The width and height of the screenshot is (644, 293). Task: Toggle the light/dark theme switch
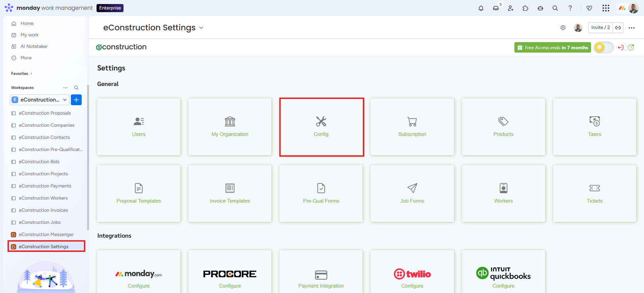pos(603,48)
